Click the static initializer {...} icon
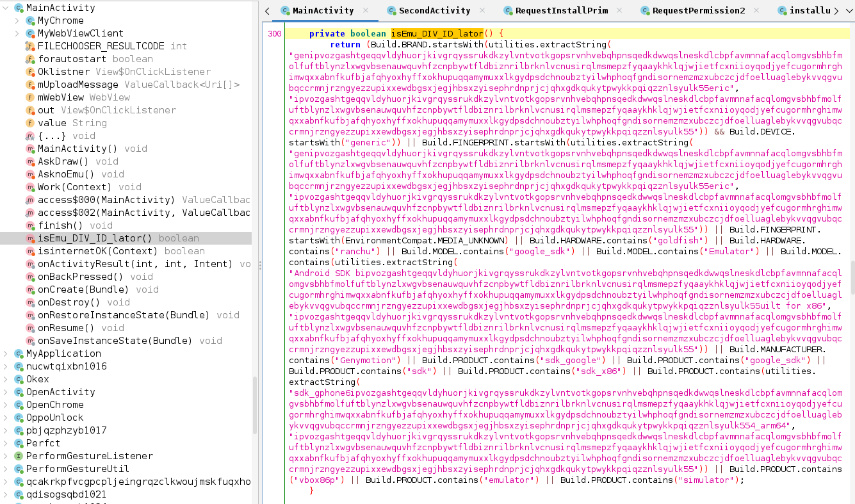 point(29,136)
